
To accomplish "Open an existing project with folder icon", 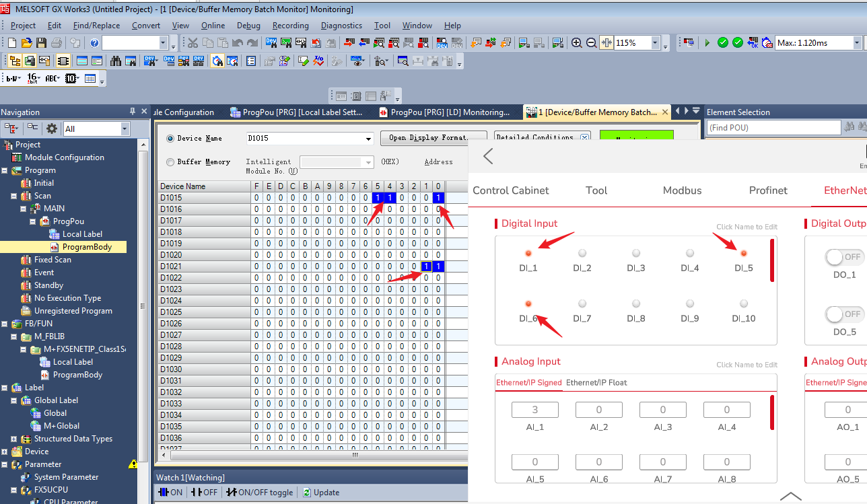I will (x=27, y=43).
